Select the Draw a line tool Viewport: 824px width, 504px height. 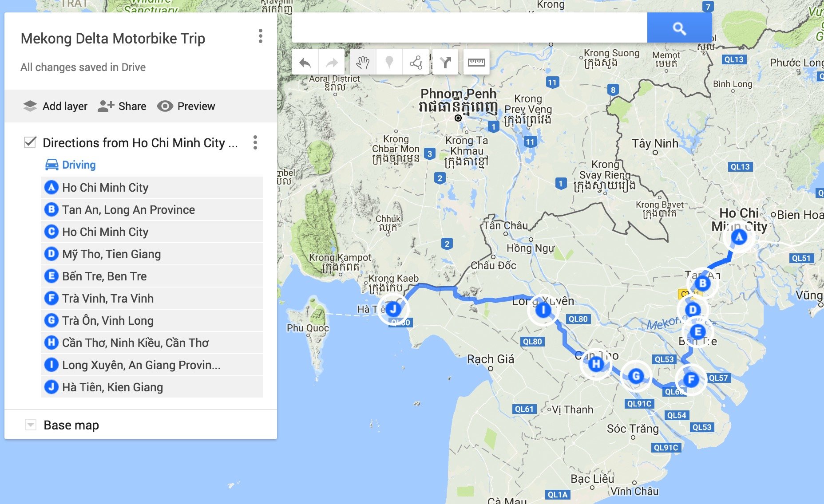pos(416,63)
